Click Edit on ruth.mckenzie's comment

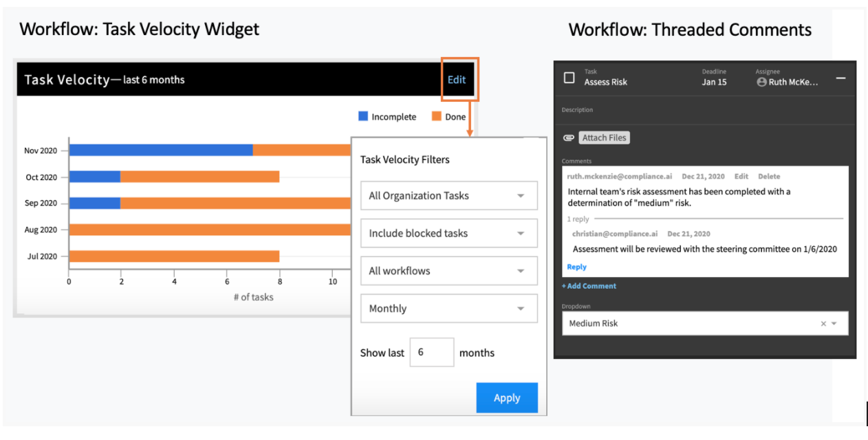pos(741,177)
